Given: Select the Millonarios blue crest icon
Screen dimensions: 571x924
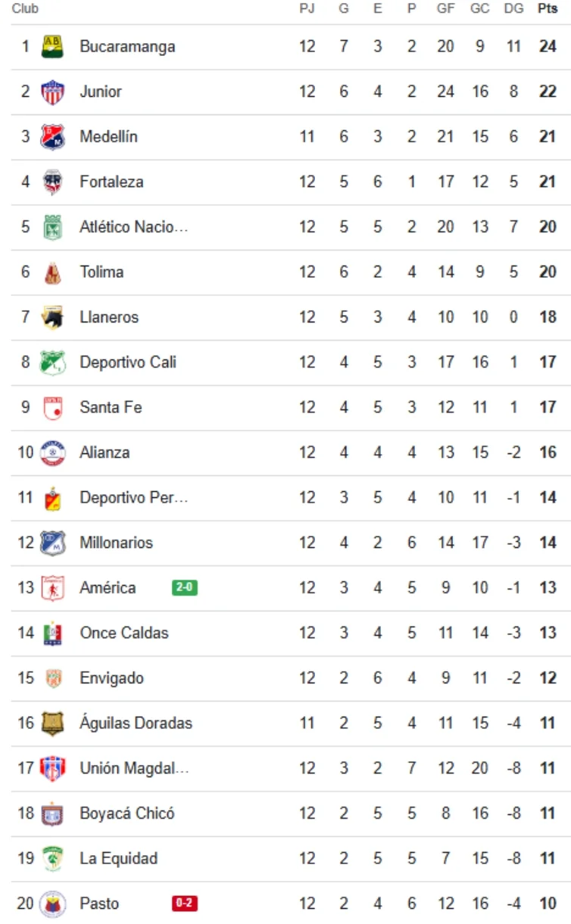Looking at the screenshot, I should point(52,543).
